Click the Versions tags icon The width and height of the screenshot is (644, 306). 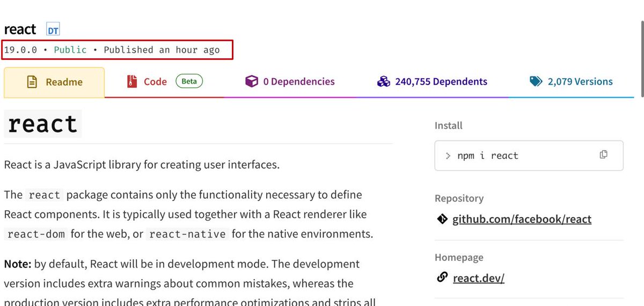tap(536, 81)
